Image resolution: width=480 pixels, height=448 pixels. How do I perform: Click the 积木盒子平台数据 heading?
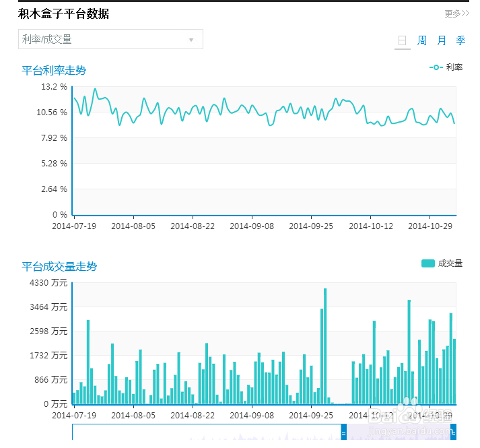[x=64, y=13]
